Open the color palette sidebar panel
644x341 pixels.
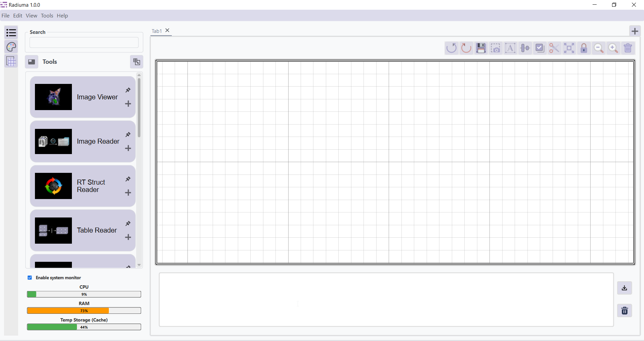pyautogui.click(x=11, y=47)
